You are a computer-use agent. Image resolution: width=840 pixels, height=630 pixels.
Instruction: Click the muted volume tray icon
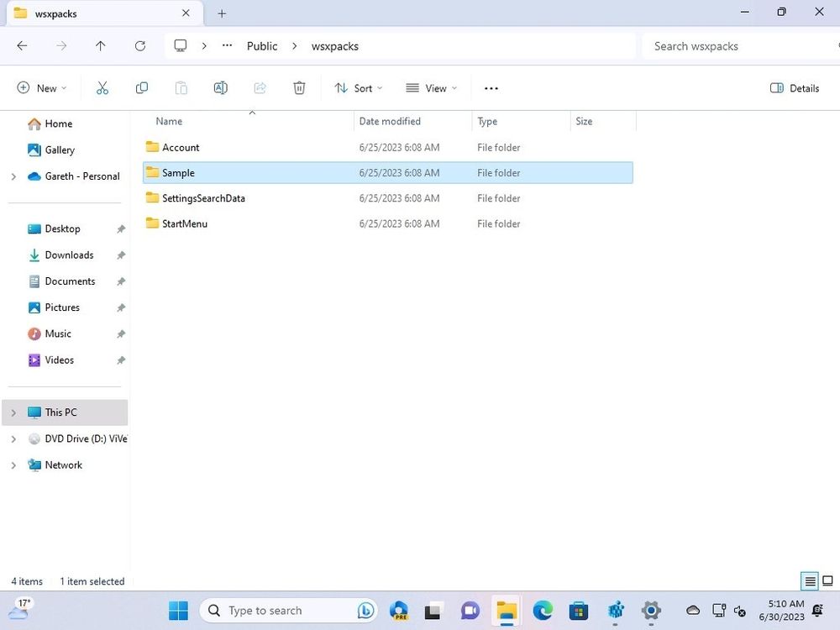click(740, 610)
